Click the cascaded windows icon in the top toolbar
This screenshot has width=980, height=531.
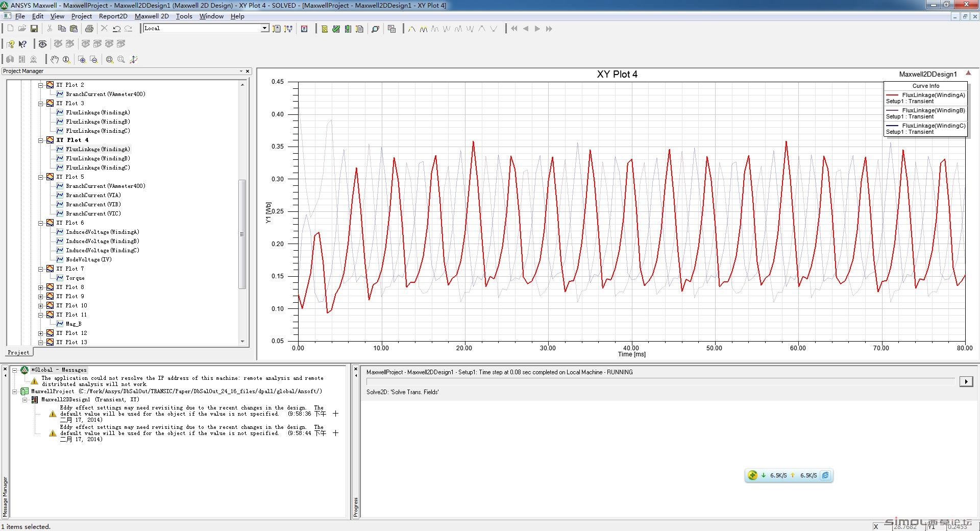[x=392, y=29]
